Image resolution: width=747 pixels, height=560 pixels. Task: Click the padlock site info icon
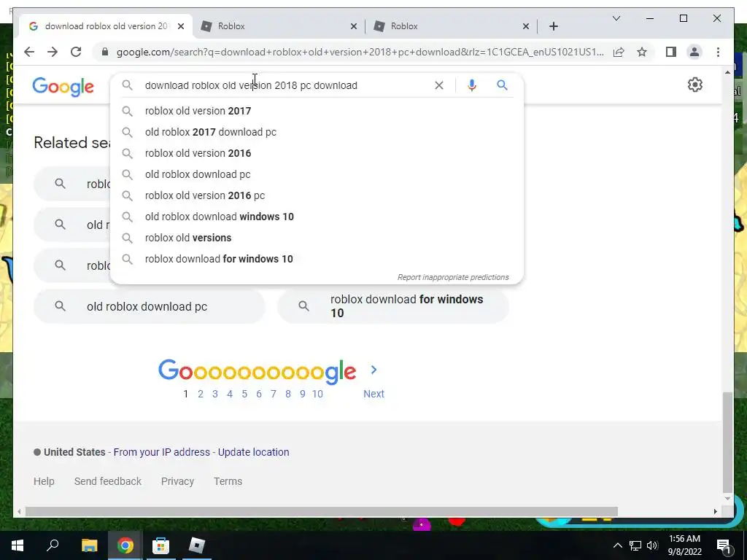(x=105, y=52)
